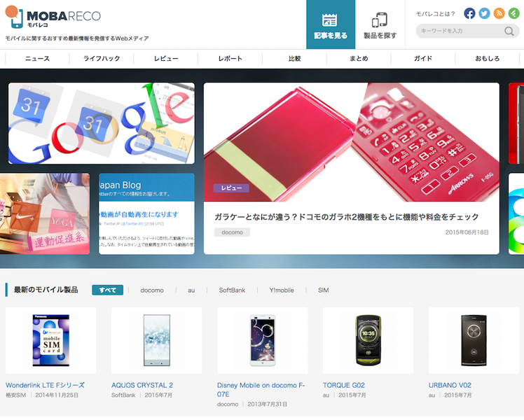The width and height of the screenshot is (524, 420).
Task: Open the URBANO V02 link
Action: pos(450,385)
